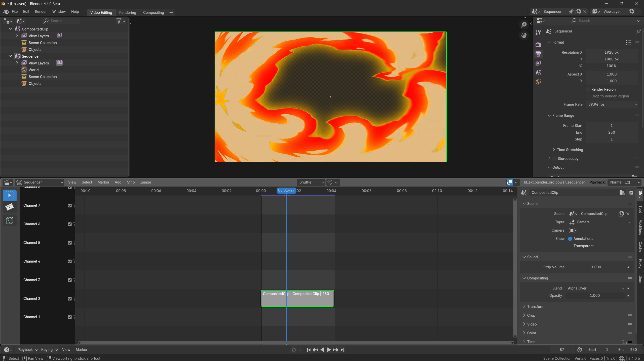Enable the Render Region checkbox
This screenshot has height=361, width=644.
tap(588, 89)
